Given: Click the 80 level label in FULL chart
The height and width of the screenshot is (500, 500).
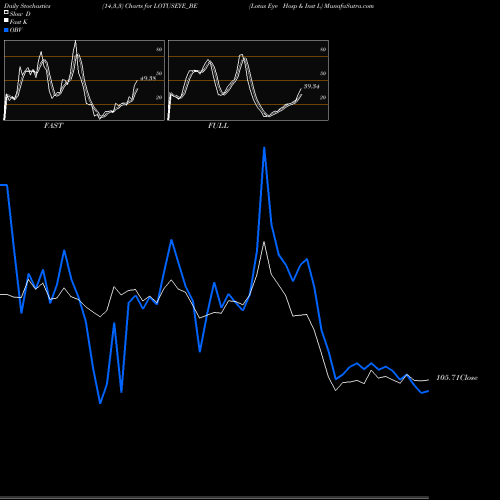Looking at the screenshot, I should 323,49.
